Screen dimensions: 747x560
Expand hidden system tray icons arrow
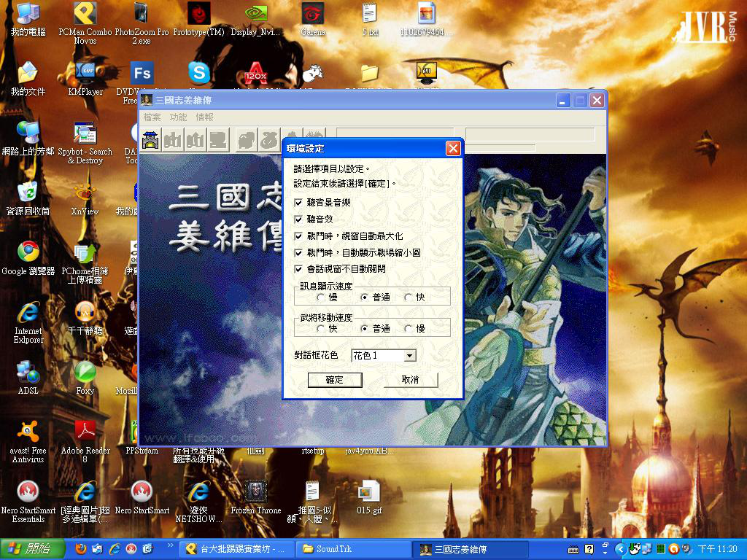pyautogui.click(x=620, y=548)
